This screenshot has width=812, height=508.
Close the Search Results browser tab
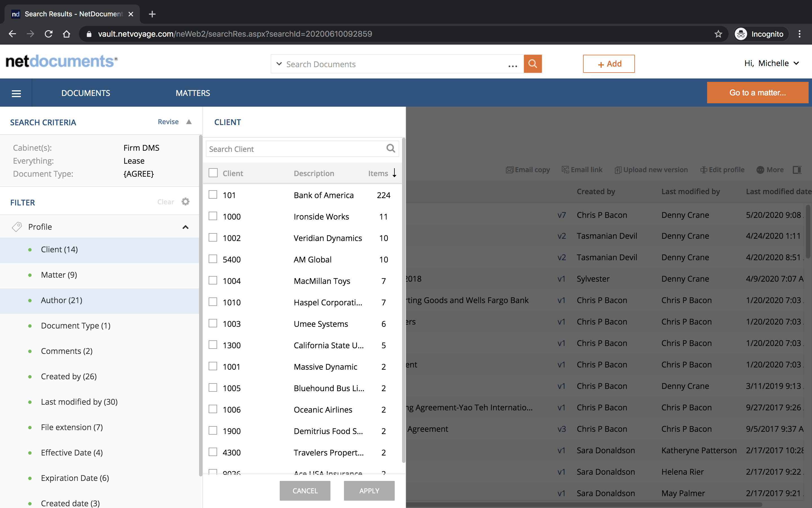click(x=131, y=14)
